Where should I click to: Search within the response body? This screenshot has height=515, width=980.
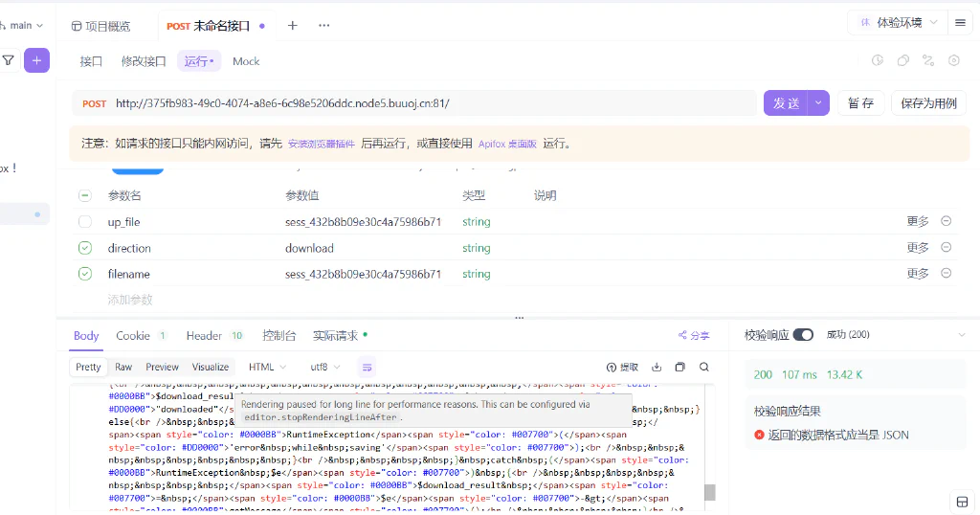click(704, 367)
